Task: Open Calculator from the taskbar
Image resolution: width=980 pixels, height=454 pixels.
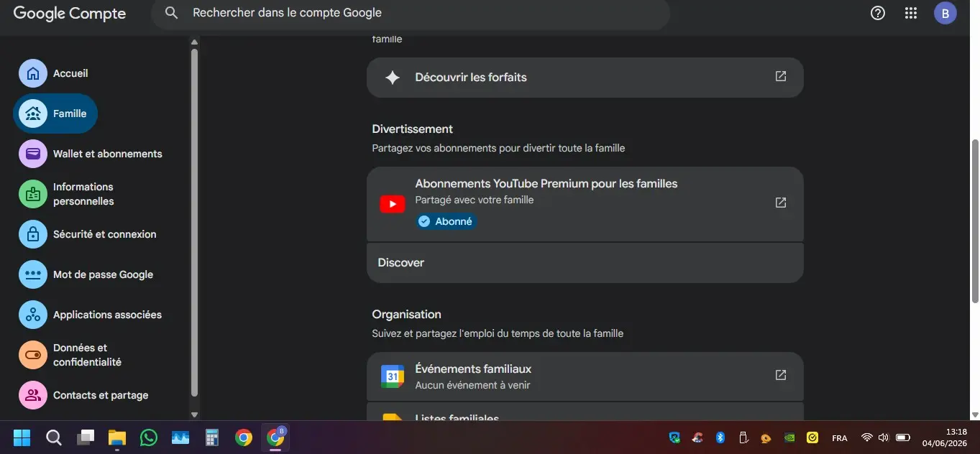Action: click(x=212, y=437)
